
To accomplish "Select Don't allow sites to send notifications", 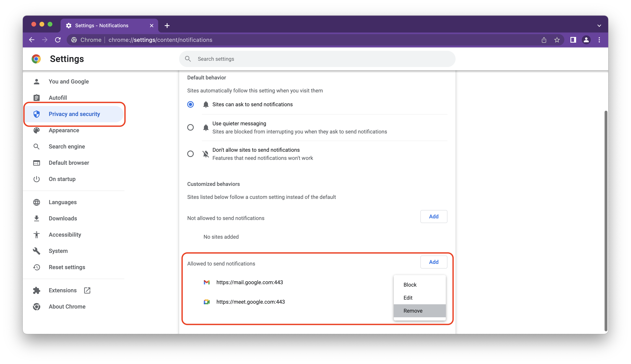I will (x=190, y=154).
